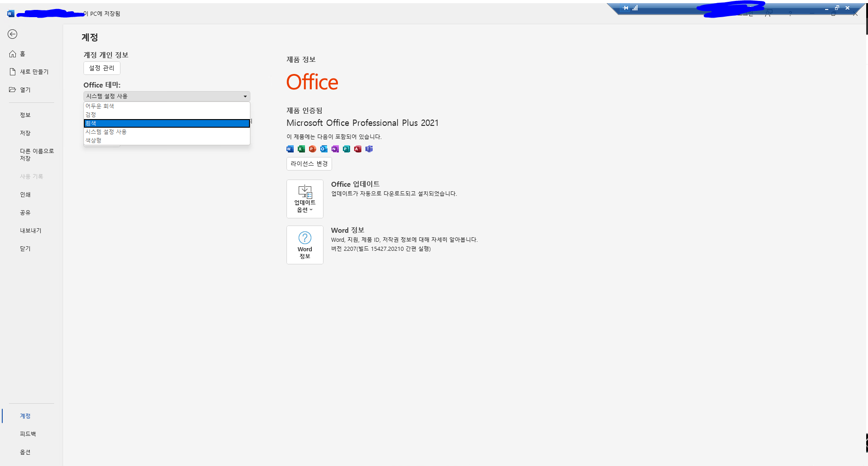
Task: Click the pin icon on the remote session bar
Action: coord(626,8)
